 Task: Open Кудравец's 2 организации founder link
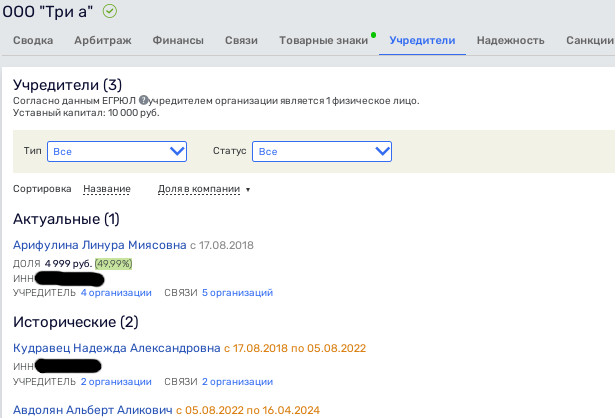click(116, 382)
